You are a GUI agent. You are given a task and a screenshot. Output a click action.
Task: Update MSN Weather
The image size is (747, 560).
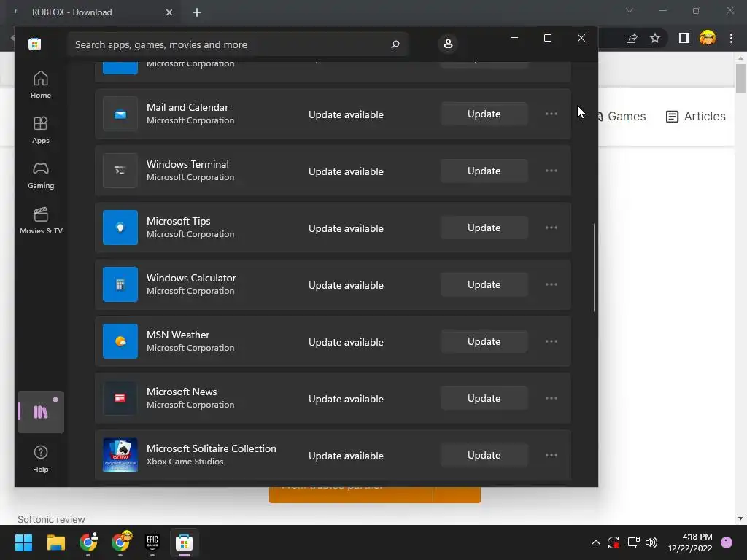click(484, 341)
